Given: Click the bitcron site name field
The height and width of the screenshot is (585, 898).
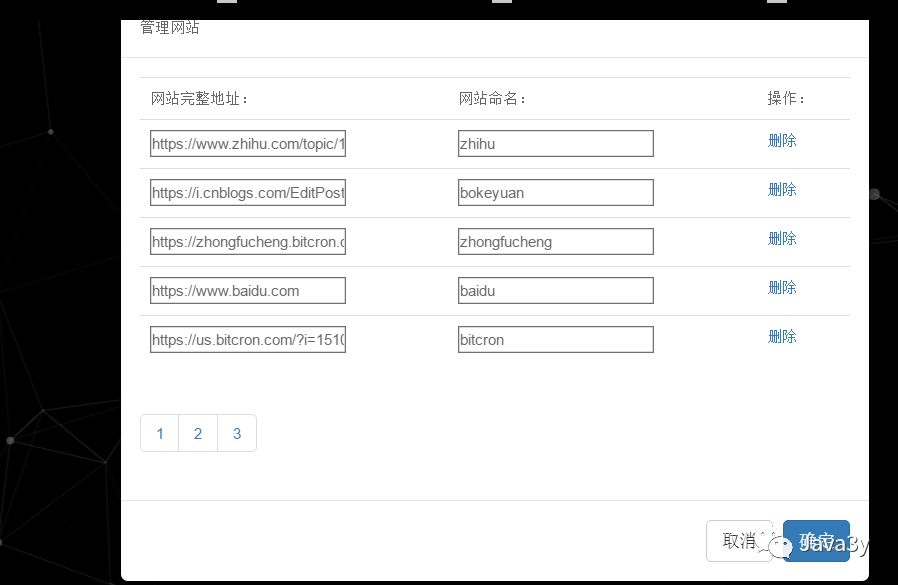Looking at the screenshot, I should (x=556, y=339).
